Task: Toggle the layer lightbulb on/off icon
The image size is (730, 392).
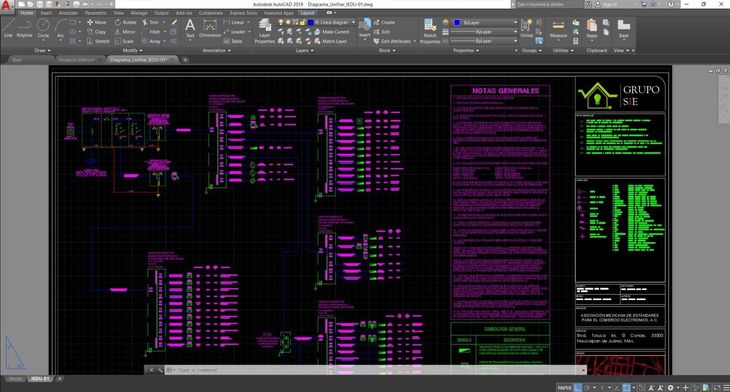Action: (x=281, y=22)
